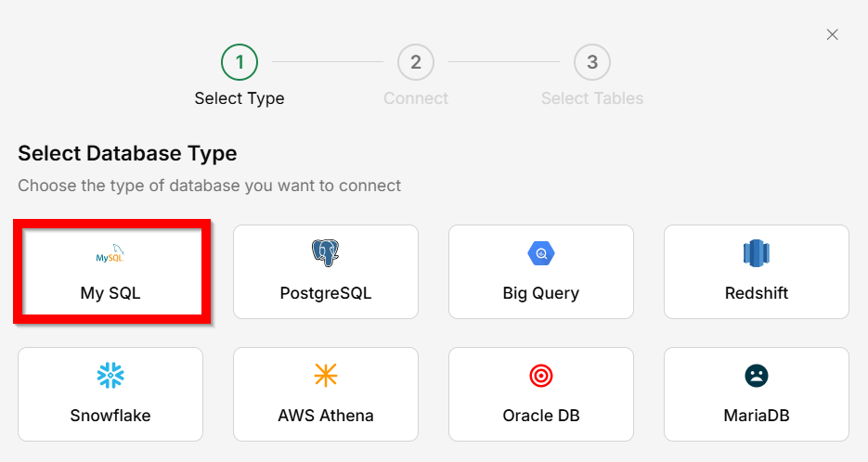Jump to step 2 circle
The image size is (868, 462).
(416, 62)
